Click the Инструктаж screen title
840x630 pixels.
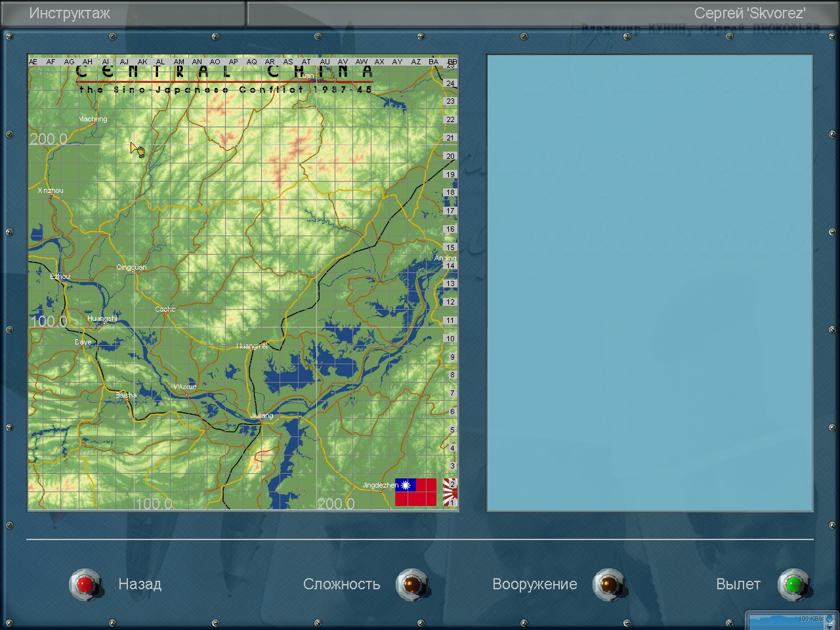tap(70, 13)
